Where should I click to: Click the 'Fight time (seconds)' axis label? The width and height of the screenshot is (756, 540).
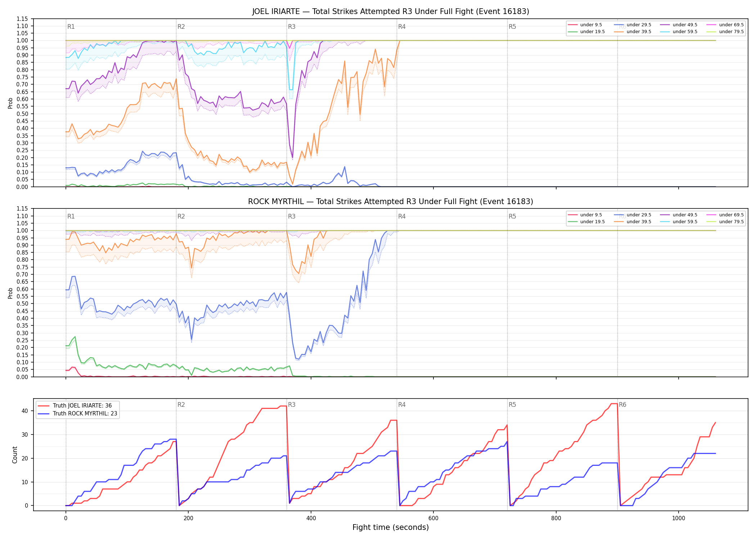click(x=391, y=528)
